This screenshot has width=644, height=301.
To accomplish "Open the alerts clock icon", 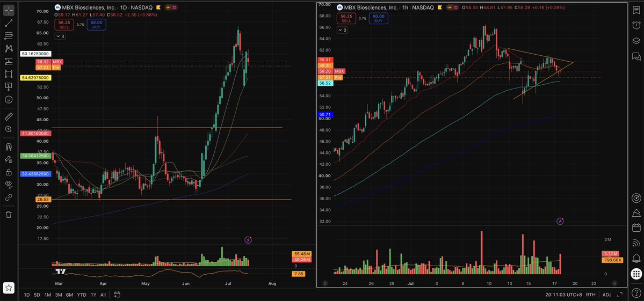I will 636,25.
